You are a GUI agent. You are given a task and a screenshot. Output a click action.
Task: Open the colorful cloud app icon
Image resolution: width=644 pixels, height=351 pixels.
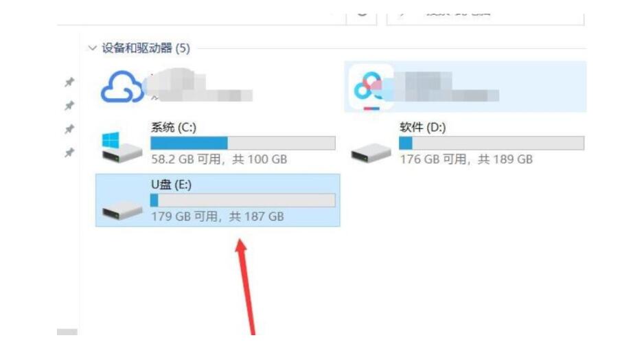pos(371,87)
